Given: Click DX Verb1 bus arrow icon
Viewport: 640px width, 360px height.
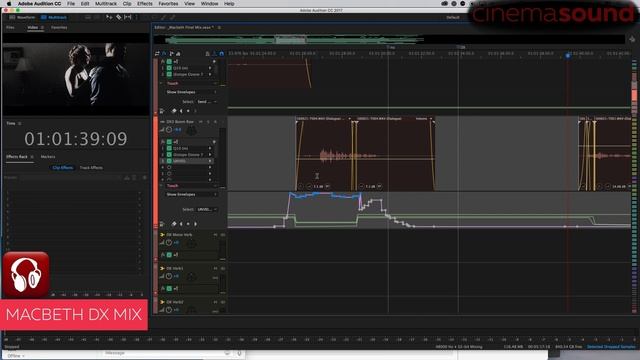Looking at the screenshot, I should 162,269.
